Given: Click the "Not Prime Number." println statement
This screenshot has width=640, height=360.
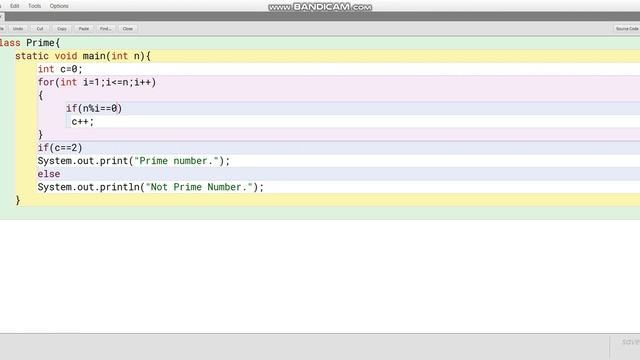Looking at the screenshot, I should [151, 187].
